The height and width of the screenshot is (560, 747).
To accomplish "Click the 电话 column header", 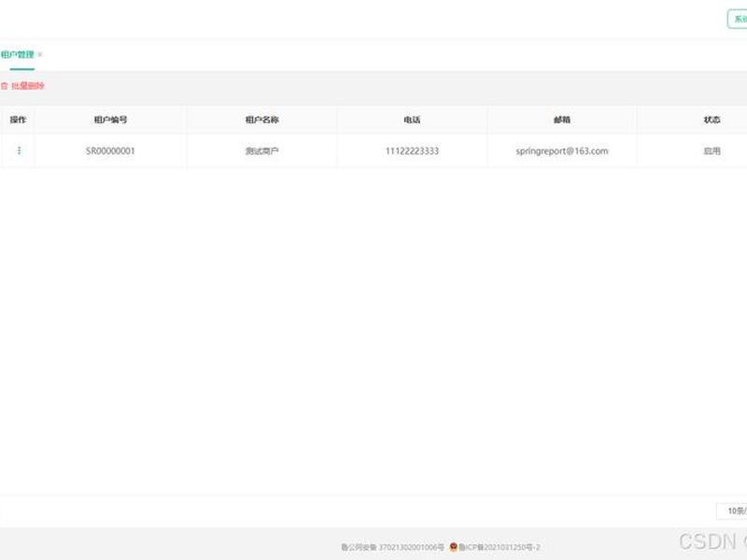I will tap(412, 119).
